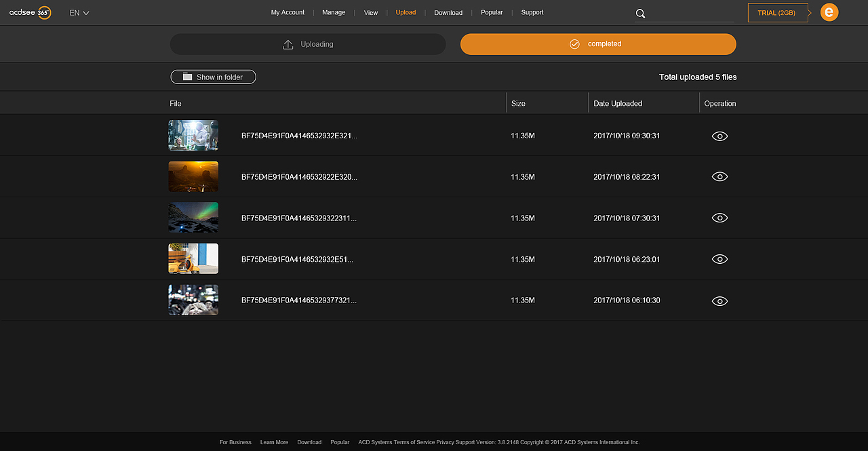This screenshot has width=868, height=451.
Task: Open the Popular footer link
Action: (340, 442)
